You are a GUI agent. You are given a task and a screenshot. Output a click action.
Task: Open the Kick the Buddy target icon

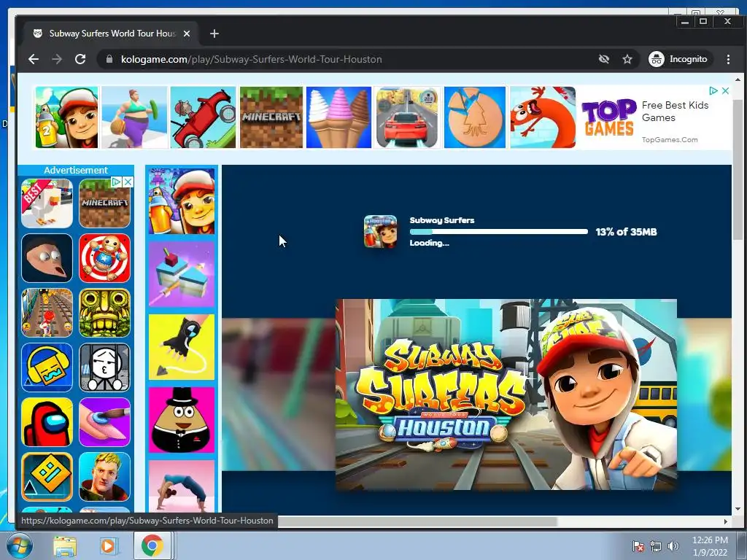pos(104,258)
